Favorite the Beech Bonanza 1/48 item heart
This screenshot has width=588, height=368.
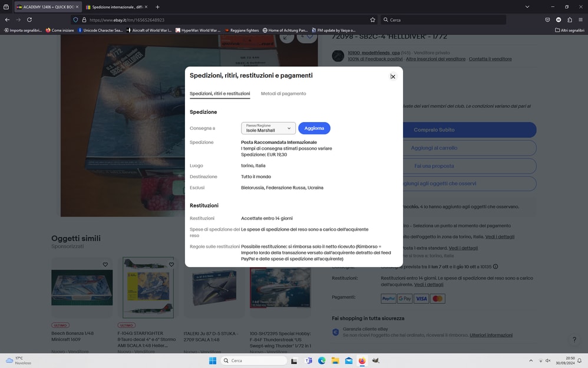105,264
